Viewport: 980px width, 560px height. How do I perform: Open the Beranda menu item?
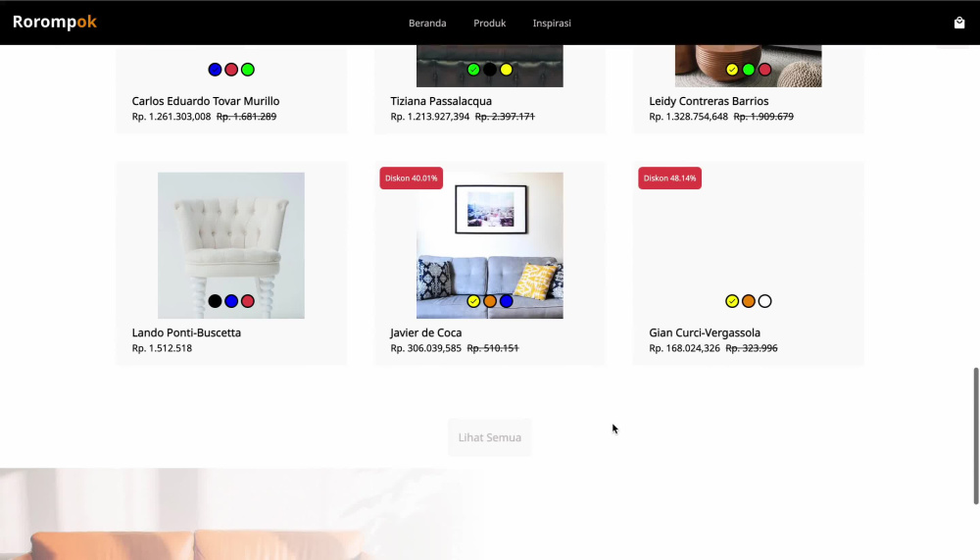pyautogui.click(x=427, y=24)
